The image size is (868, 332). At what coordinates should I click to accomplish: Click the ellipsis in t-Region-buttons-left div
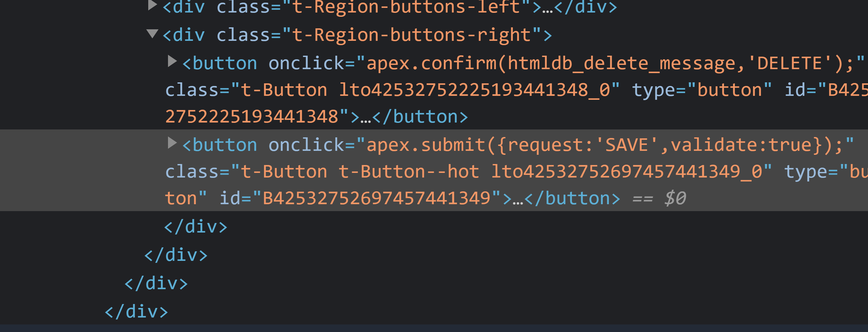tap(547, 8)
